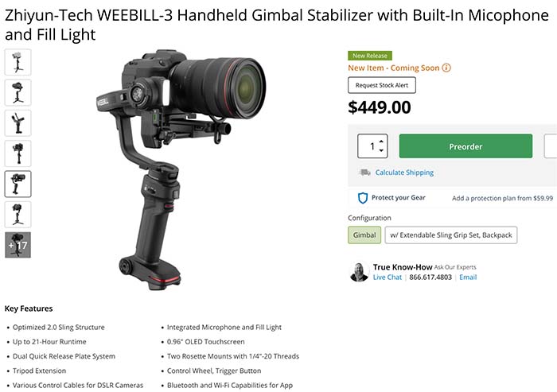Show the fourth product thumbnail
The image size is (557, 392).
[x=18, y=153]
